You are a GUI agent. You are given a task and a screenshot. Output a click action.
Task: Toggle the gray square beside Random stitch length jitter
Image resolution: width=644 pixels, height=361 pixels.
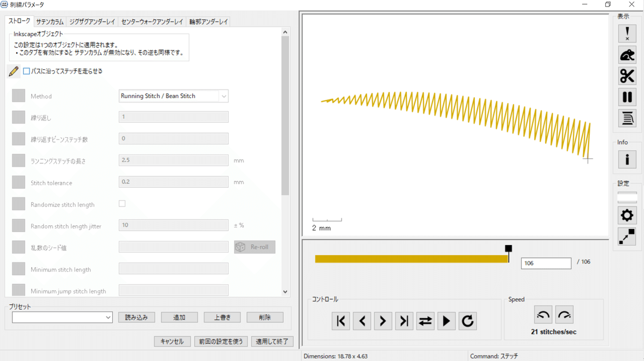pyautogui.click(x=19, y=226)
